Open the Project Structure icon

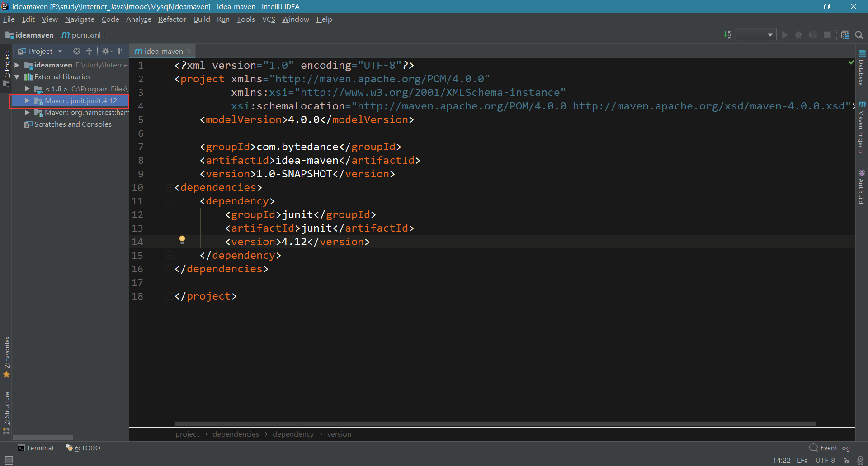pos(844,35)
